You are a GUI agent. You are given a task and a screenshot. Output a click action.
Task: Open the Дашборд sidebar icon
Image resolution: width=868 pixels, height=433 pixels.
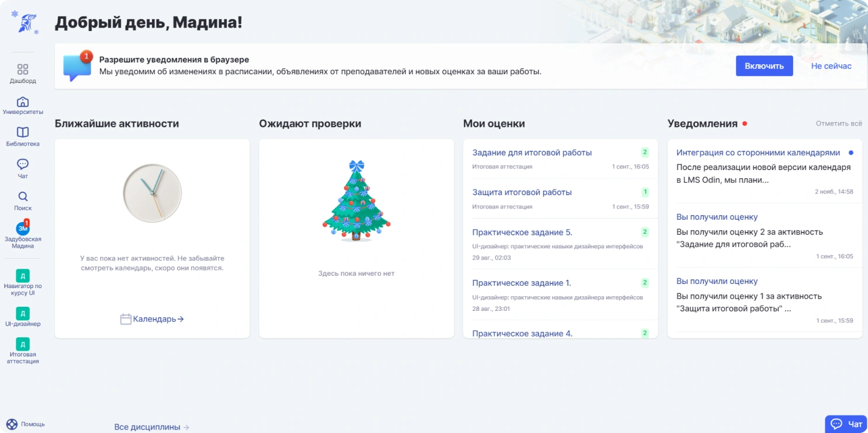pos(23,70)
